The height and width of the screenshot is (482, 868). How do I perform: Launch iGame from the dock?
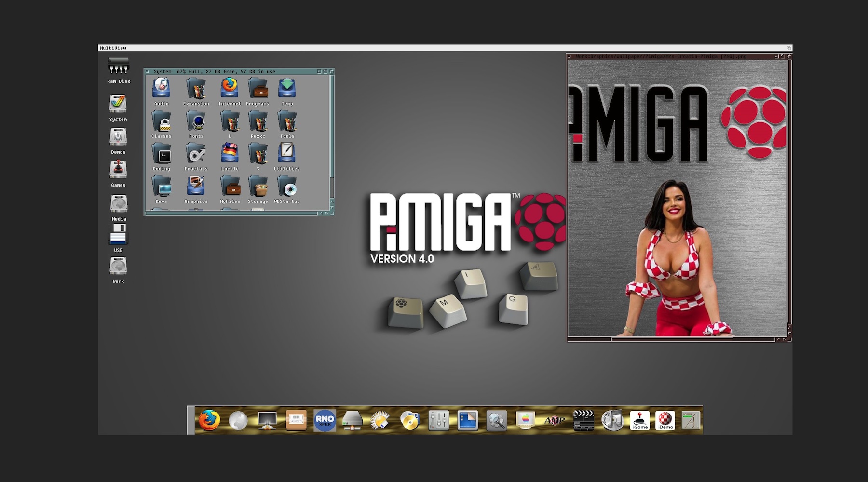pos(640,420)
